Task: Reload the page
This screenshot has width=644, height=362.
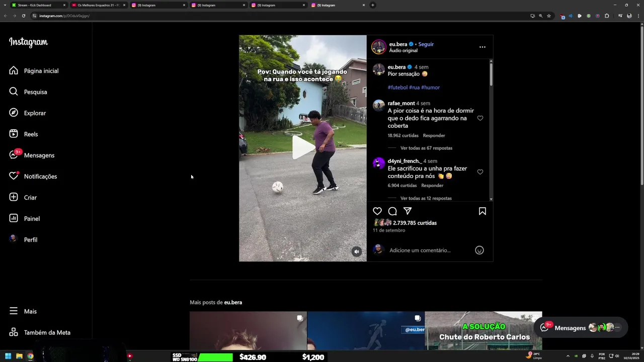Action: click(24, 16)
